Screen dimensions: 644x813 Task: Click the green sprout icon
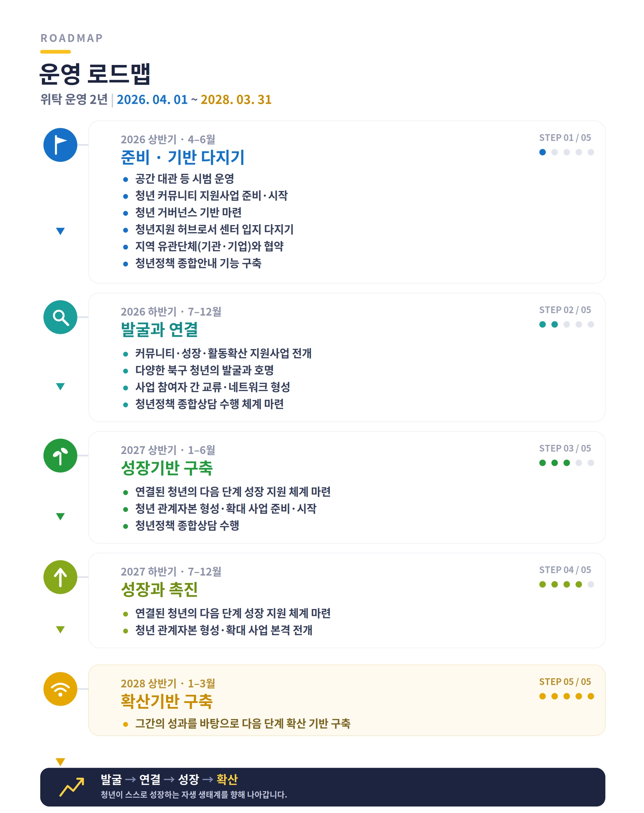(60, 455)
